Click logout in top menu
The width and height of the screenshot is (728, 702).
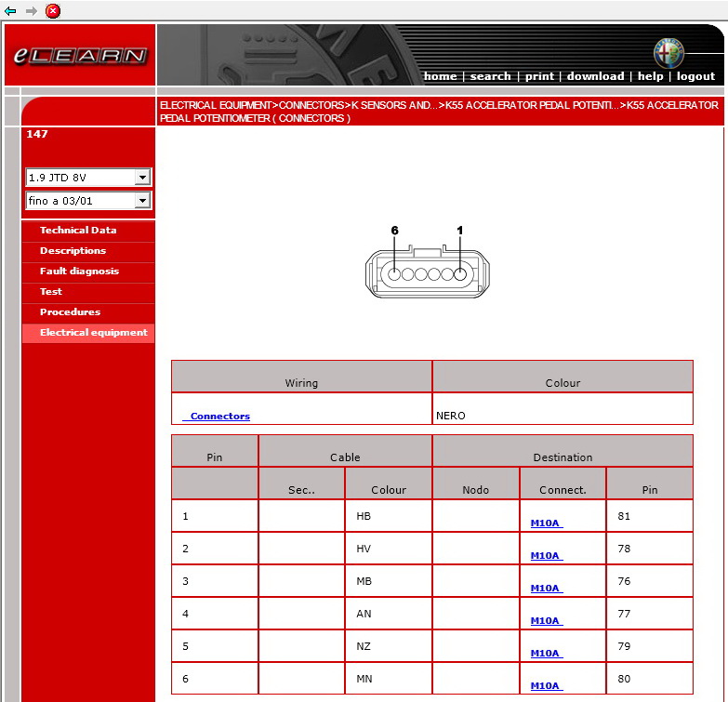(695, 76)
